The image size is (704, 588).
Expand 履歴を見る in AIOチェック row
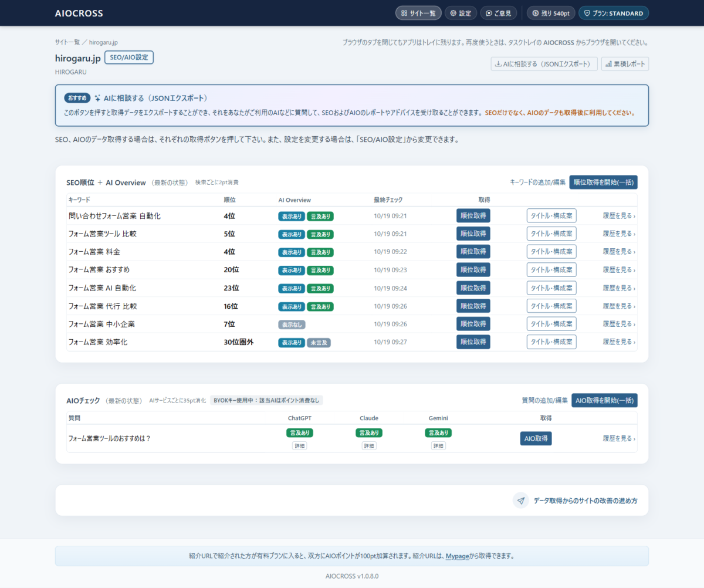point(619,438)
